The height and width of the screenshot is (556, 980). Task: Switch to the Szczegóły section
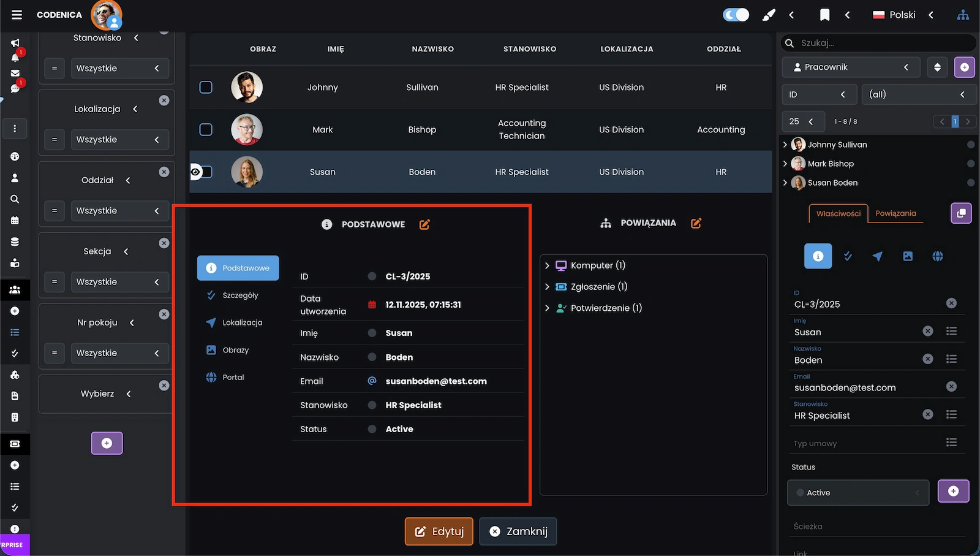pos(239,295)
